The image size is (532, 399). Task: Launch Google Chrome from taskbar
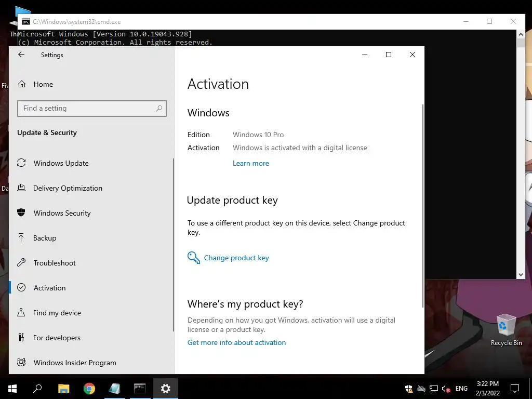pos(89,389)
